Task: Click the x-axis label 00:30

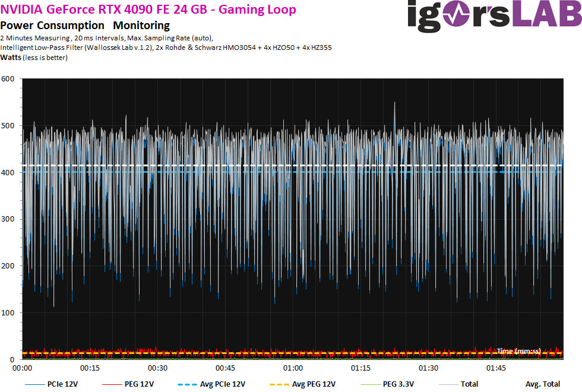Action: 158,368
